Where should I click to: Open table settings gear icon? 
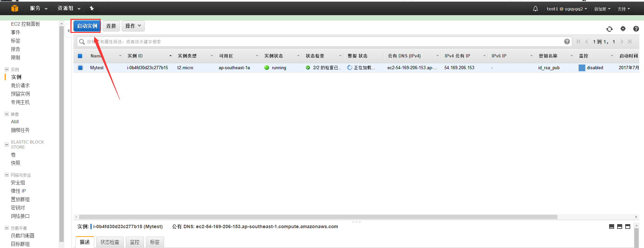point(623,29)
